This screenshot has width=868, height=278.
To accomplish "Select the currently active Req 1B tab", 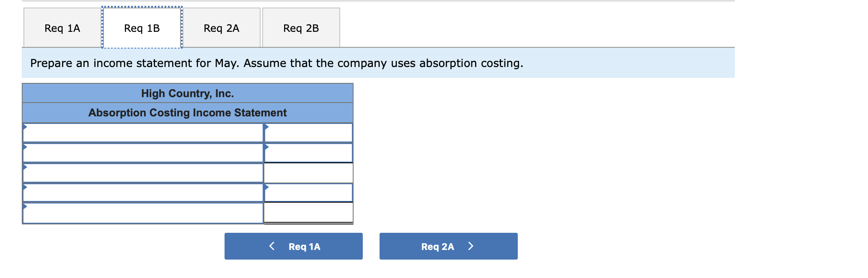I will tap(141, 28).
